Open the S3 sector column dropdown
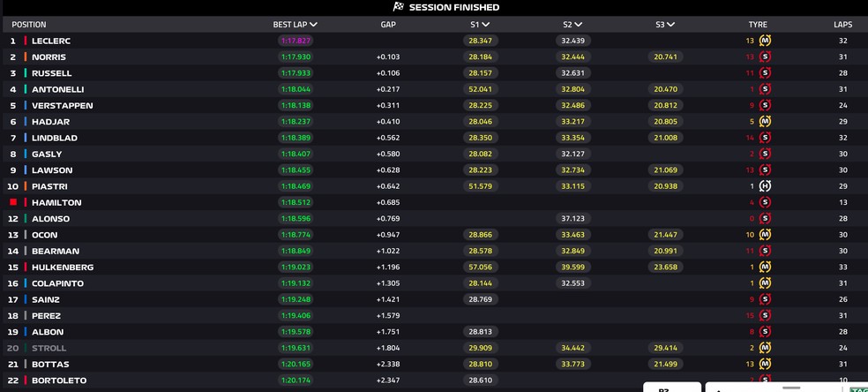This screenshot has width=868, height=392. 665,25
